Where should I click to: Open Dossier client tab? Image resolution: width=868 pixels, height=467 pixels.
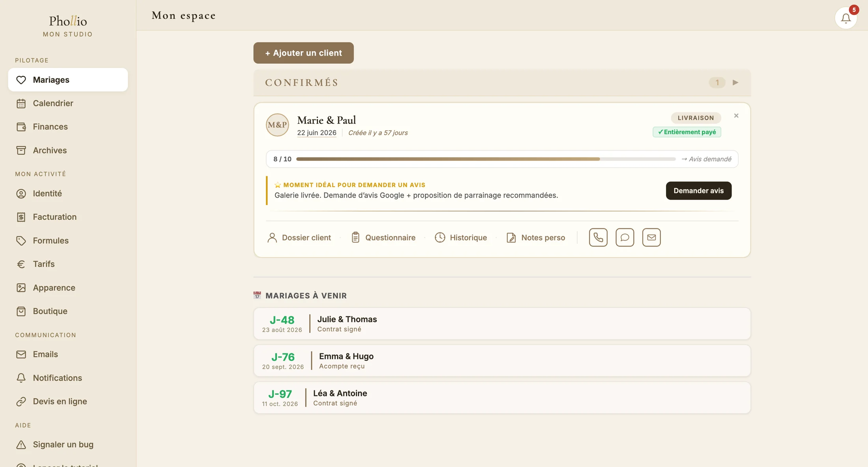pyautogui.click(x=299, y=237)
